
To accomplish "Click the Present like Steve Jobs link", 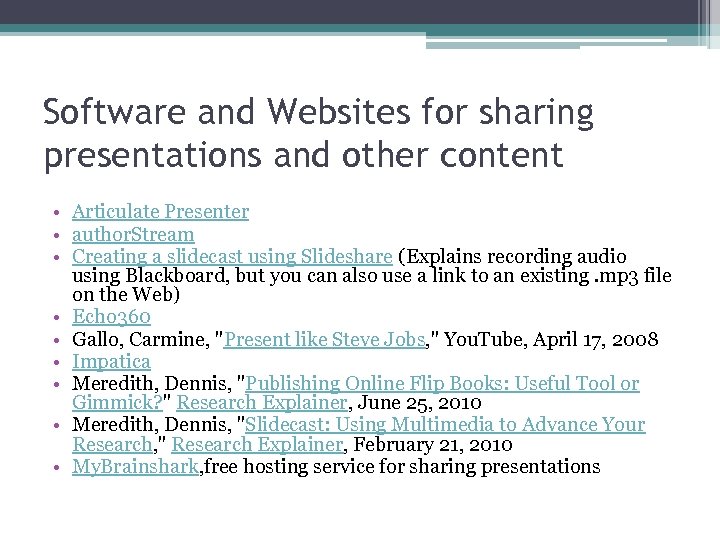I will pos(325,339).
